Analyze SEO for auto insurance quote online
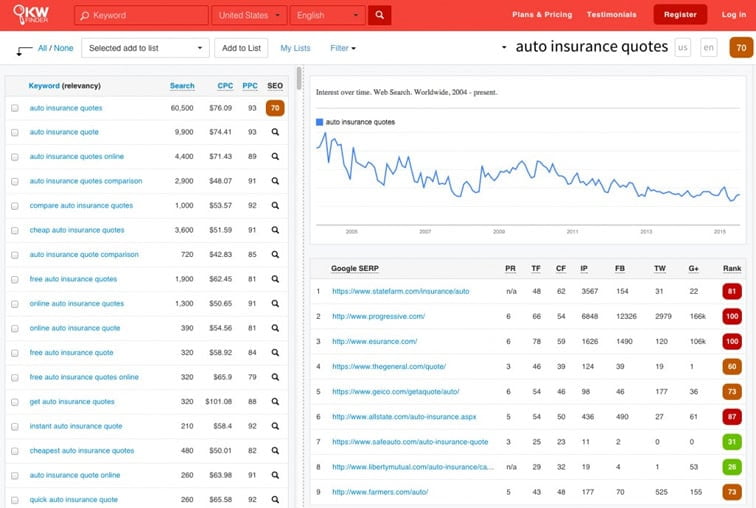Image resolution: width=756 pixels, height=508 pixels. coord(275,475)
